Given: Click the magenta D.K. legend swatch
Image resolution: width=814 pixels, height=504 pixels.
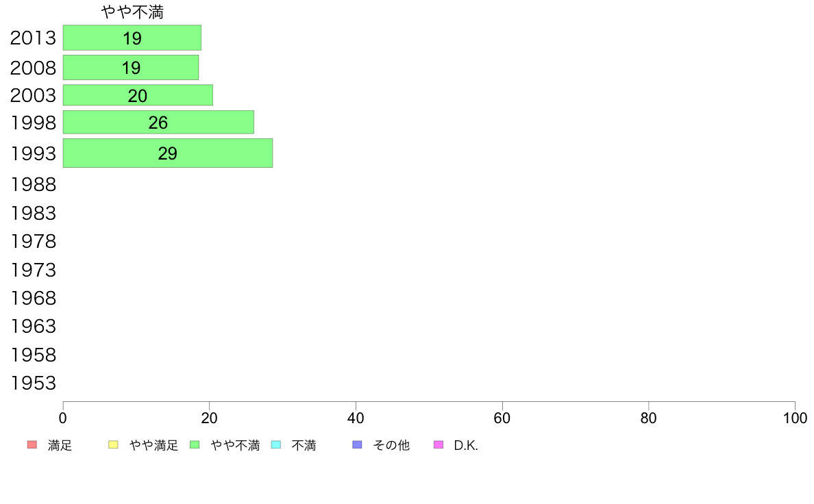Looking at the screenshot, I should pos(439,445).
